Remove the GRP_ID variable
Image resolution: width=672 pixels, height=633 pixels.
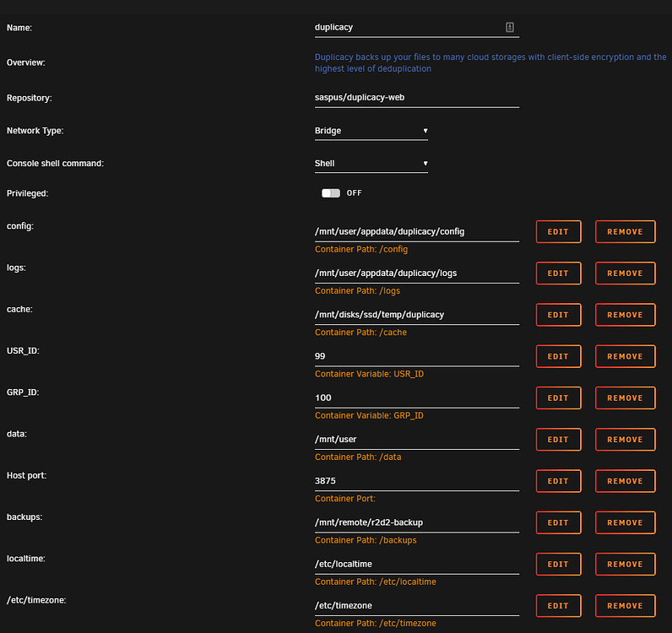625,398
